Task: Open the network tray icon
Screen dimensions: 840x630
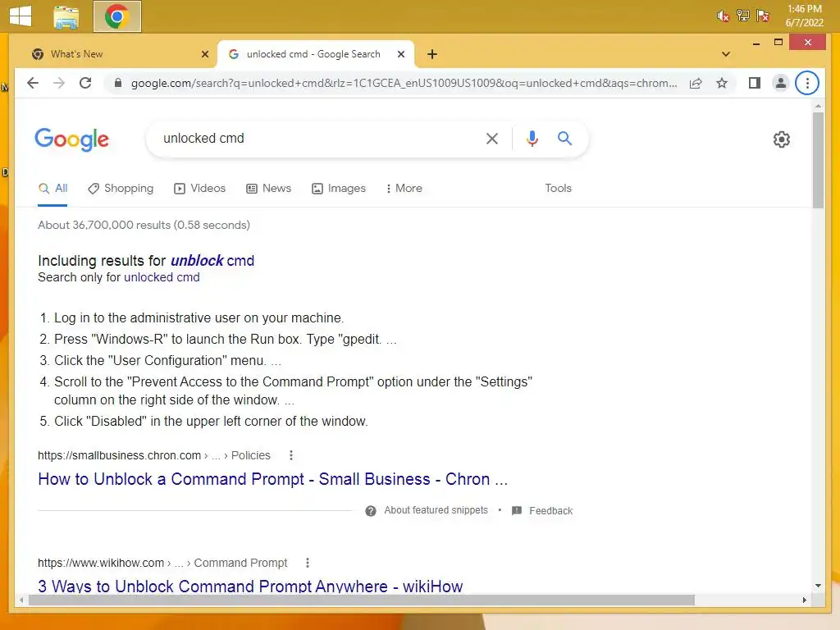Action: 743,16
